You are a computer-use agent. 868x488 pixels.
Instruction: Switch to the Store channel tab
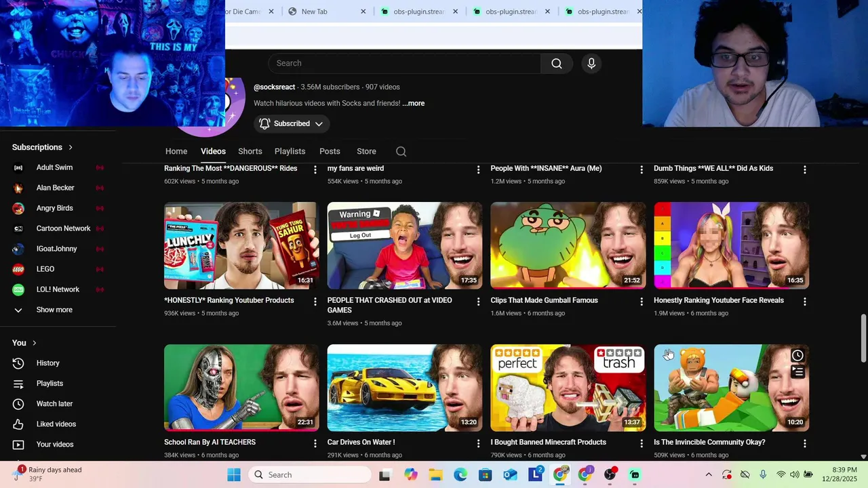366,151
